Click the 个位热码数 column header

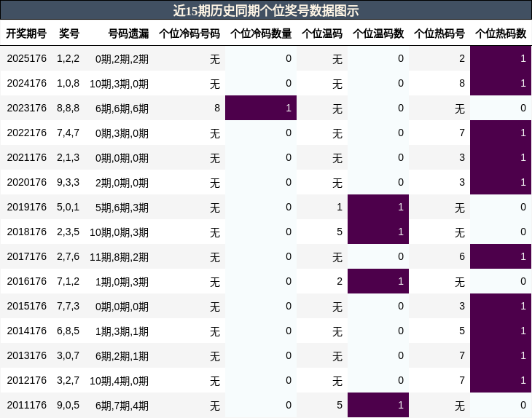point(501,33)
